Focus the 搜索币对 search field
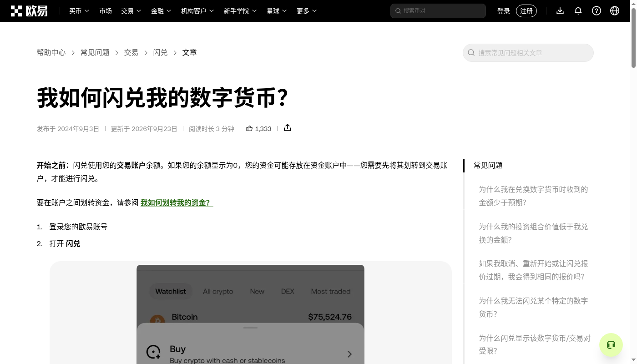The image size is (637, 364). [438, 11]
